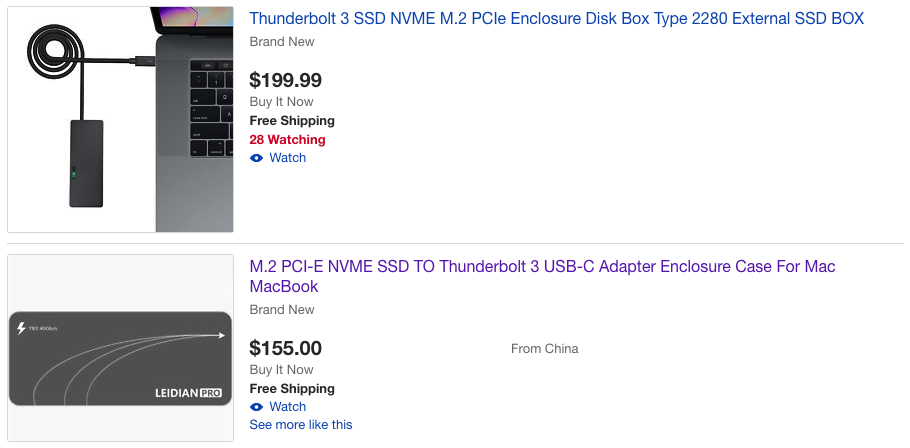The image size is (910, 448).
Task: Click the Watch link on the $155.00 listing
Action: (287, 407)
